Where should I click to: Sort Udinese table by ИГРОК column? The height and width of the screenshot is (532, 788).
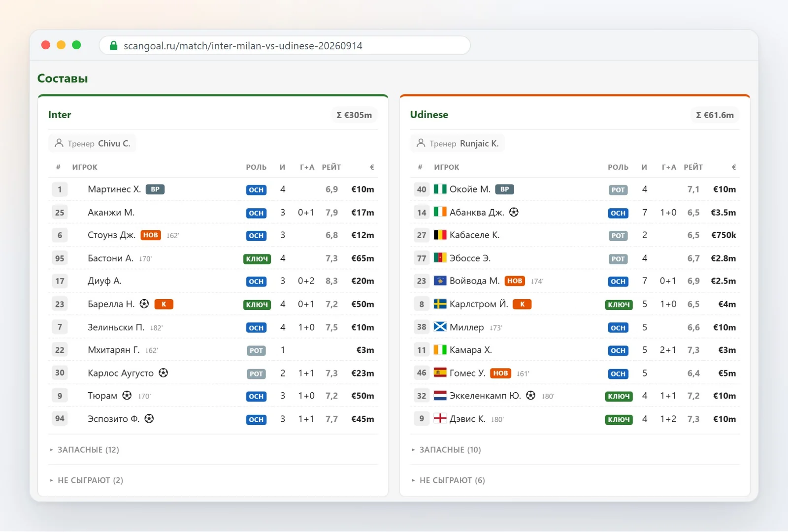click(x=447, y=167)
